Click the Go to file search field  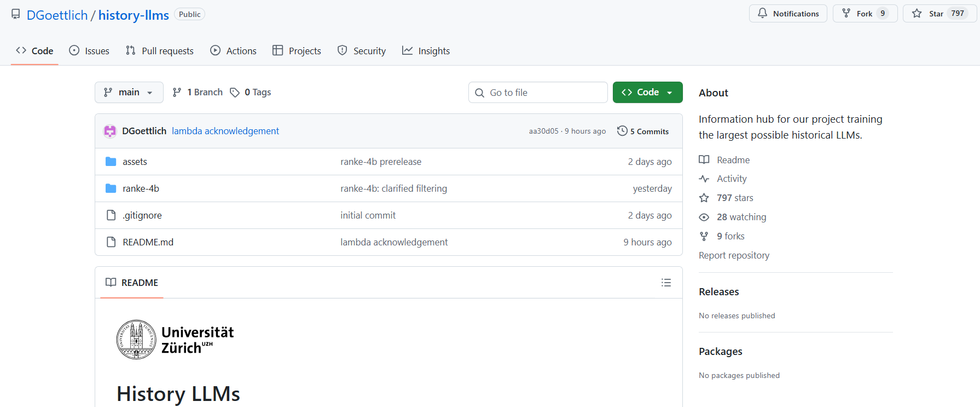[x=538, y=93]
